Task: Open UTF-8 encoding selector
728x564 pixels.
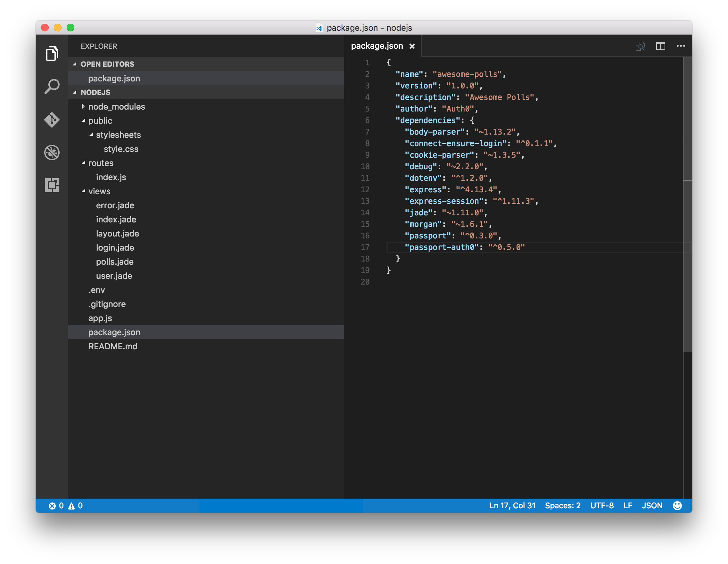Action: [x=603, y=505]
